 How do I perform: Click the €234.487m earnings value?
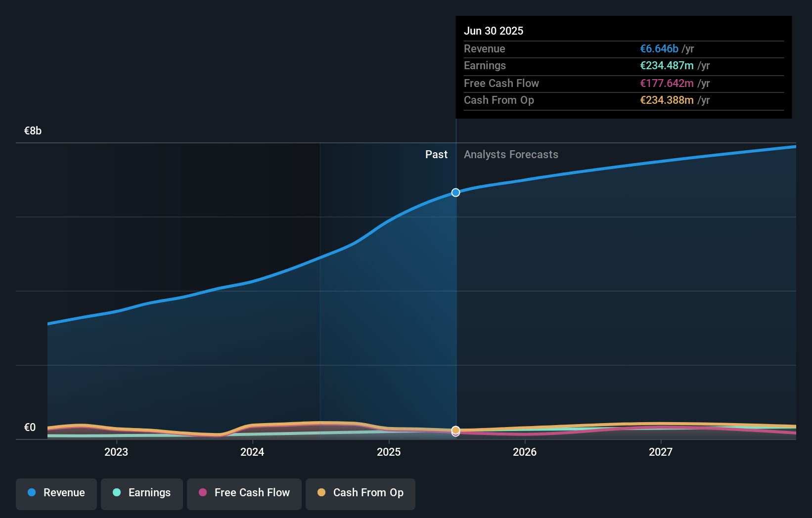click(x=667, y=66)
